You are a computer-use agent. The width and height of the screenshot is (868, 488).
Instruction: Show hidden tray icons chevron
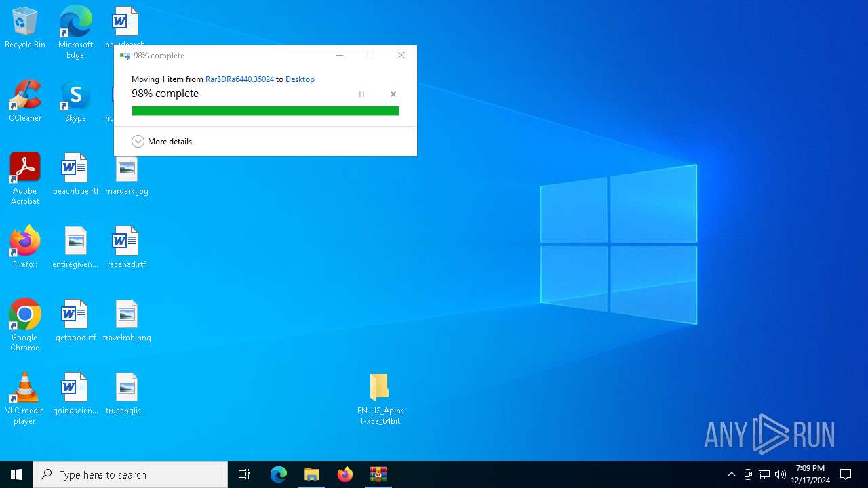click(731, 474)
